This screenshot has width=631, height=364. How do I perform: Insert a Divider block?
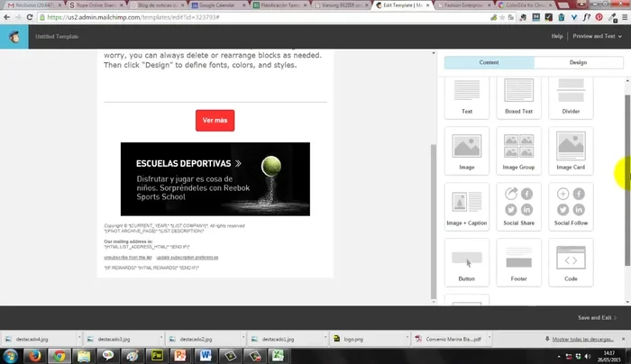(x=571, y=97)
